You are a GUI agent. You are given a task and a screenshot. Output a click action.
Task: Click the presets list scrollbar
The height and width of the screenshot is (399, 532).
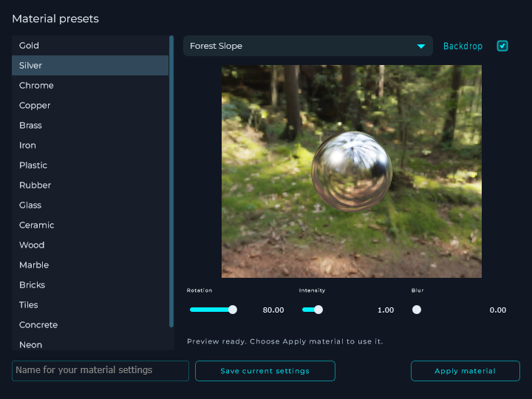coord(171,182)
